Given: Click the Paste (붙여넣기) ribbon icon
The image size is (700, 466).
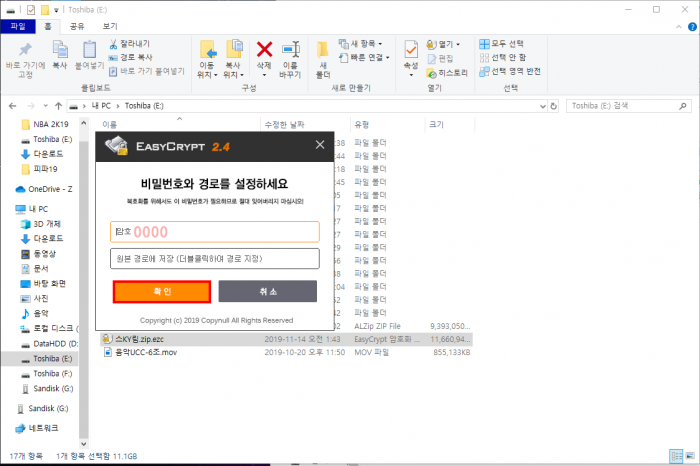Looking at the screenshot, I should point(89,50).
